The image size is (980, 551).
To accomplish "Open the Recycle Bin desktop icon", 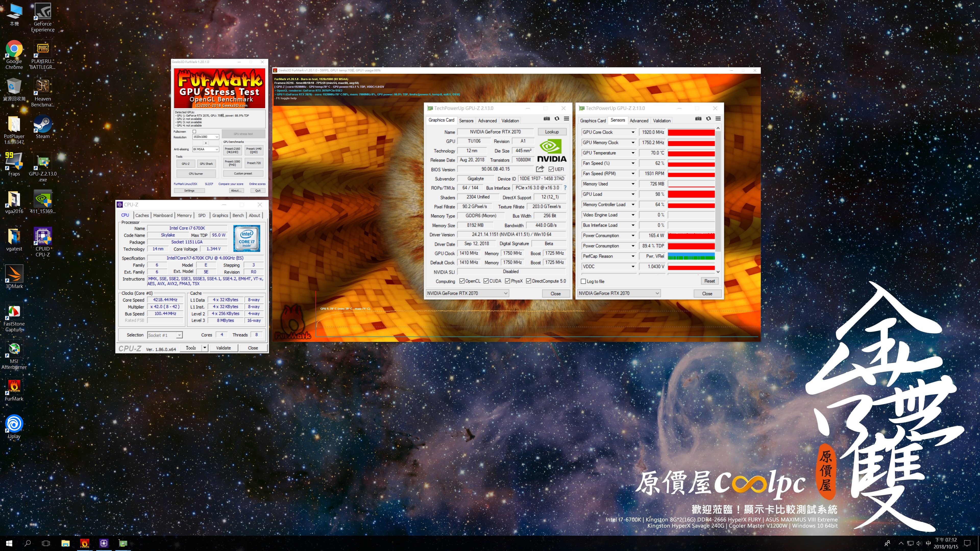I will tap(14, 89).
